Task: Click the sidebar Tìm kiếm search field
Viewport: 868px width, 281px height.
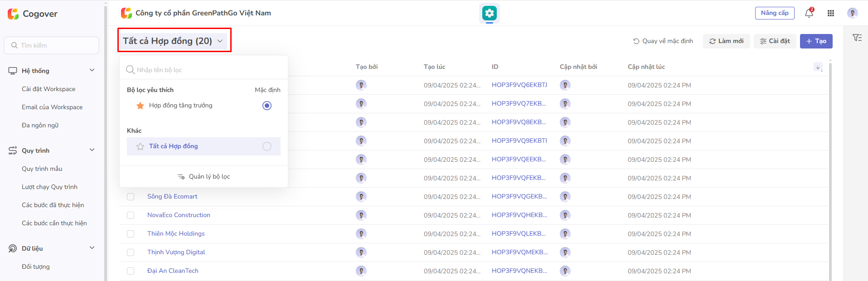Action: (52, 45)
